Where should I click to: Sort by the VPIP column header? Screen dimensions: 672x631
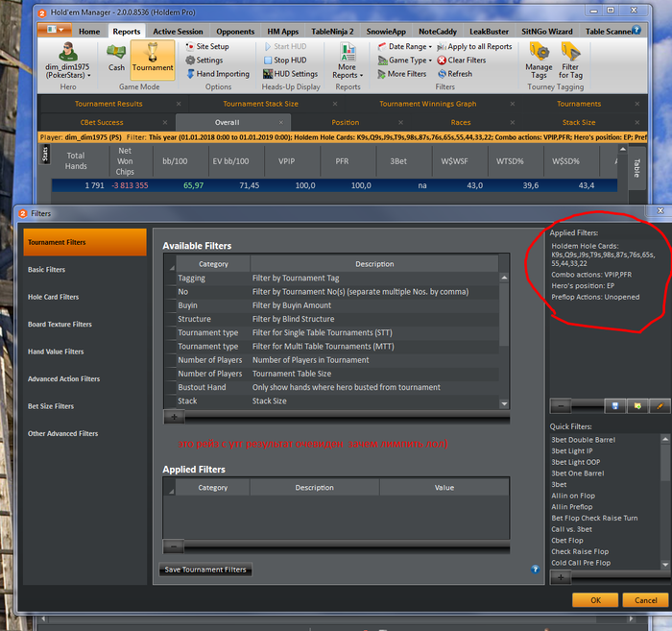click(286, 161)
